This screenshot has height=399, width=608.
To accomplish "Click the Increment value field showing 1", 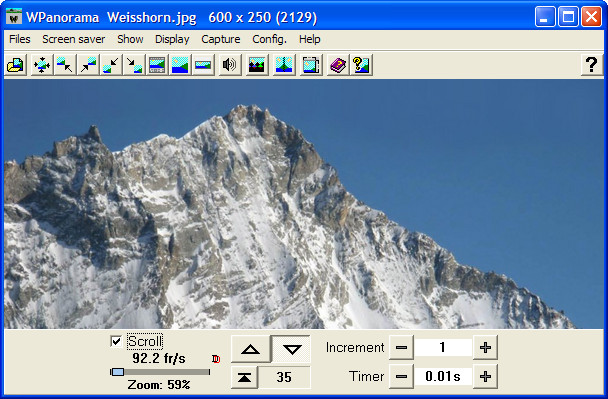I will [x=443, y=347].
